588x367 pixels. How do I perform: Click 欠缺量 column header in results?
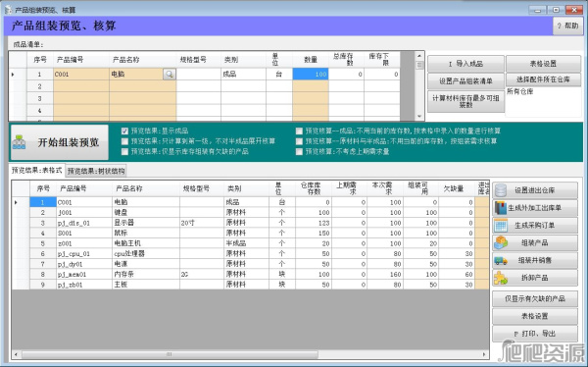coord(456,188)
